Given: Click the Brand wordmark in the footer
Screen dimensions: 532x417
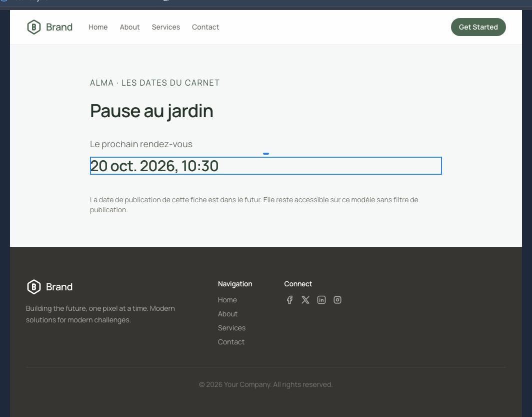Looking at the screenshot, I should tap(59, 287).
